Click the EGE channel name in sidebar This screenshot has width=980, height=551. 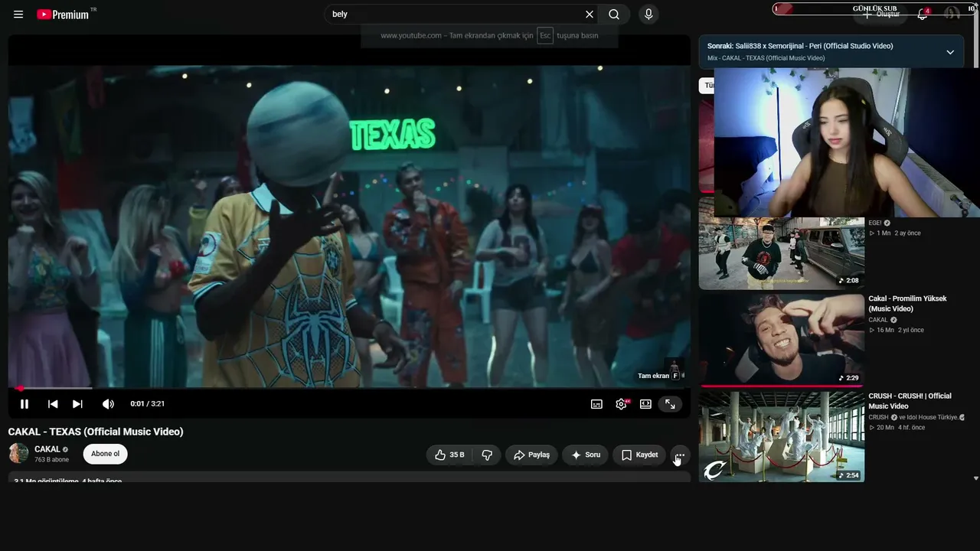pyautogui.click(x=875, y=223)
